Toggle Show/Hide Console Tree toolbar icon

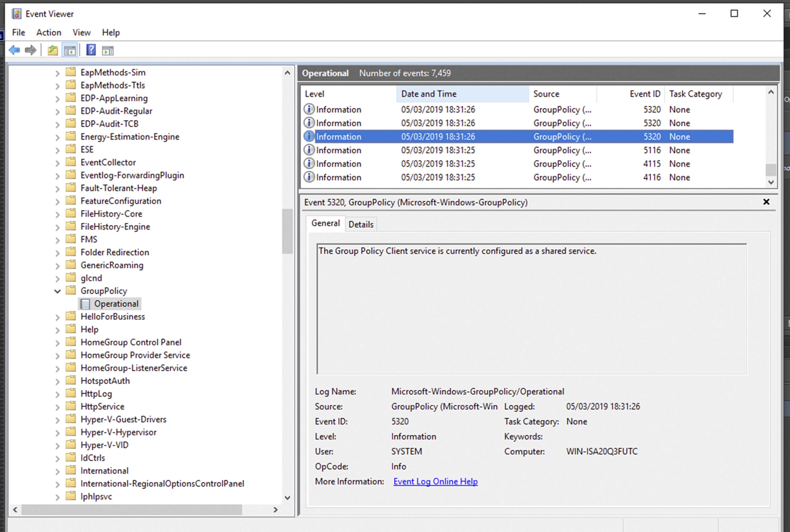(70, 50)
